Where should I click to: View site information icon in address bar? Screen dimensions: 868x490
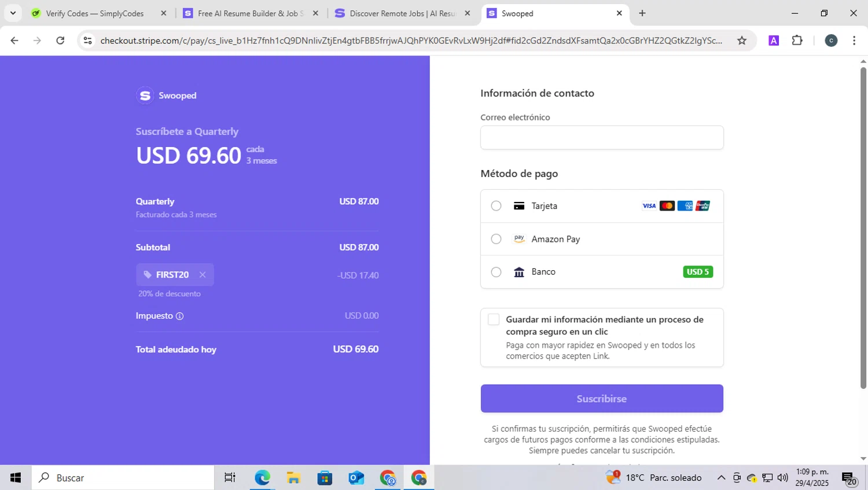tap(88, 40)
